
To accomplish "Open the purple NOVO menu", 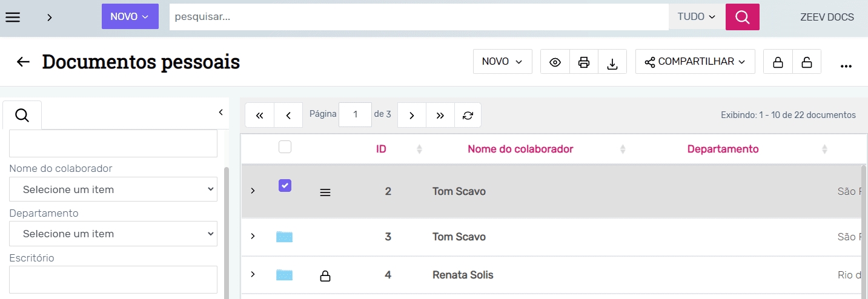I will coord(130,17).
